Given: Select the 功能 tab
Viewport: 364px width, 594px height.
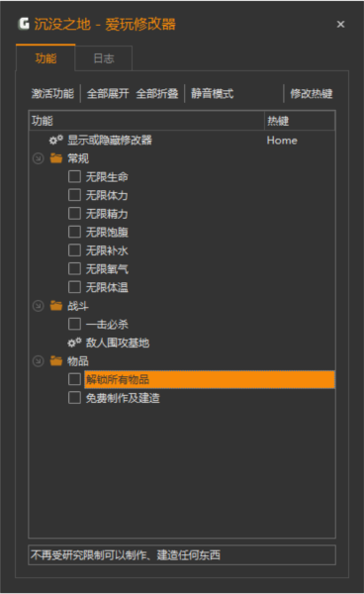Looking at the screenshot, I should pos(45,58).
